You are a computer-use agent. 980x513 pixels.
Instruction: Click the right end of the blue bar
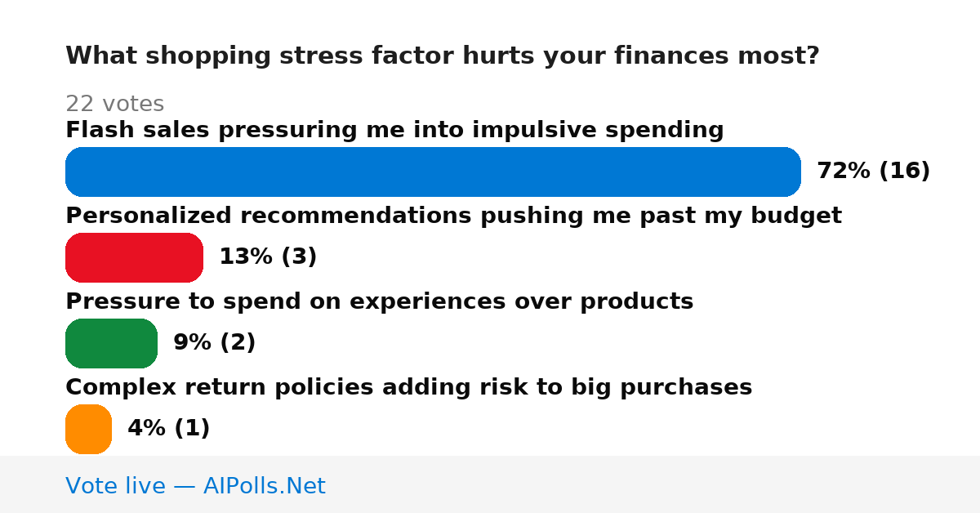[x=791, y=172]
